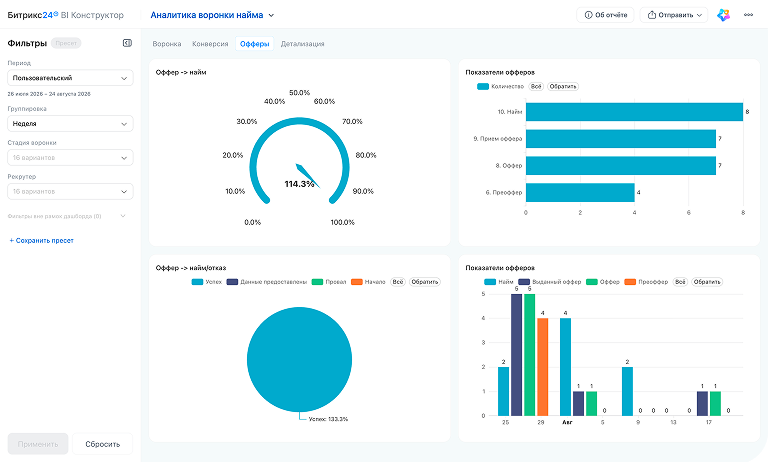Click the Успех: 133.3% pie label
The width and height of the screenshot is (768, 464).
pos(328,419)
